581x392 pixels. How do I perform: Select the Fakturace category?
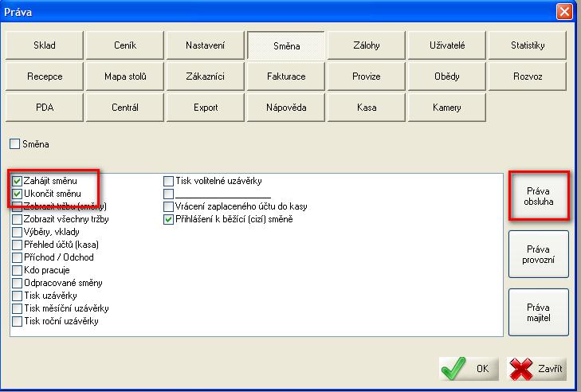coord(285,77)
